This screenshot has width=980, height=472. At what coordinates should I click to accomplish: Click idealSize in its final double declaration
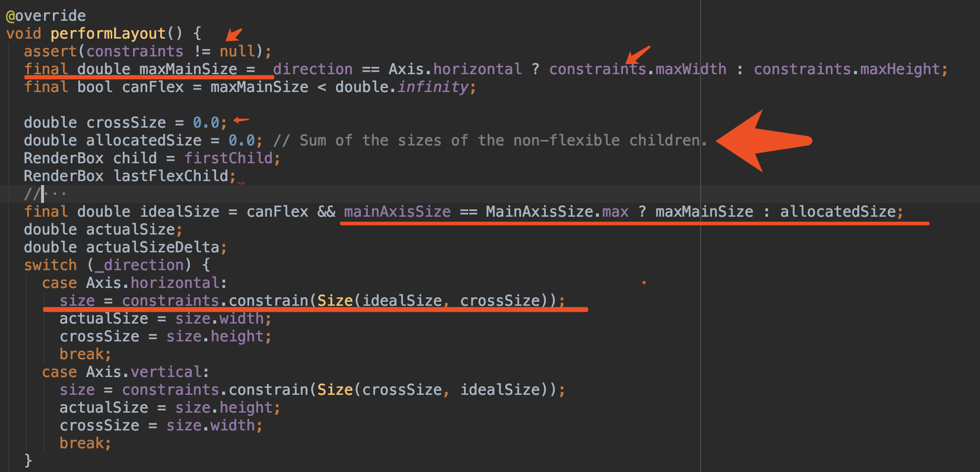coord(179,212)
